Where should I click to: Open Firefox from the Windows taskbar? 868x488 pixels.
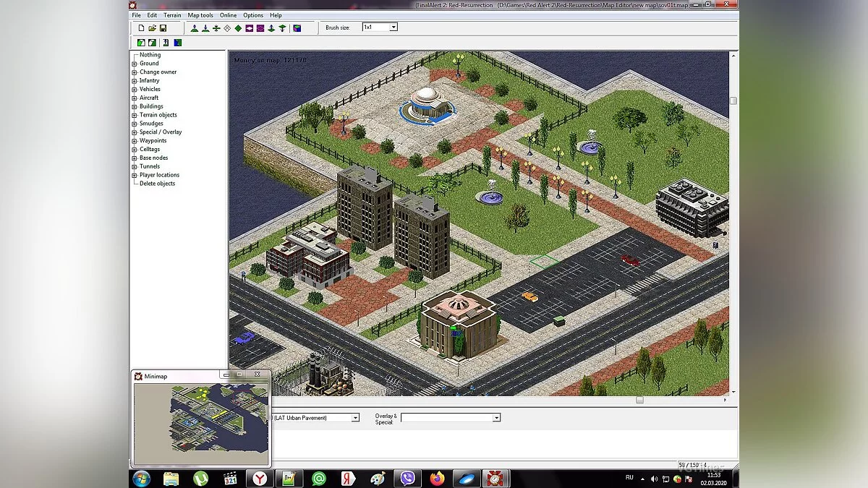point(436,479)
